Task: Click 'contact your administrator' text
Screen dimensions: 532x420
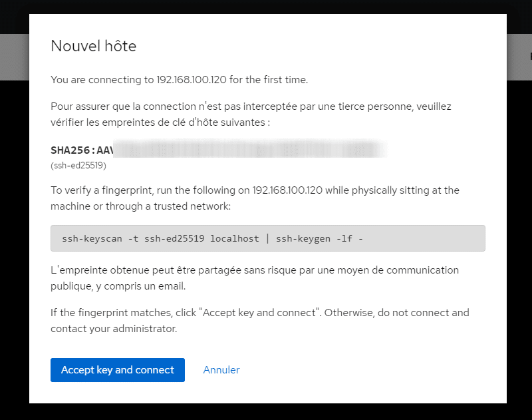Action: pyautogui.click(x=114, y=329)
